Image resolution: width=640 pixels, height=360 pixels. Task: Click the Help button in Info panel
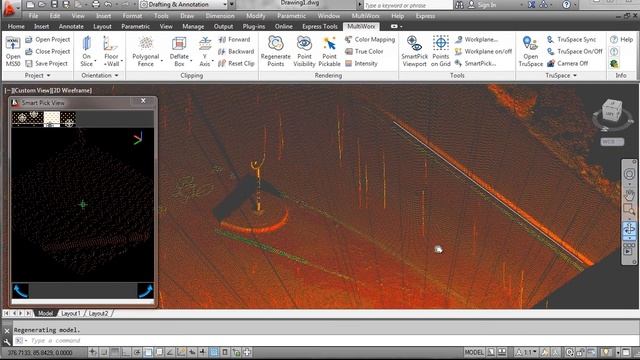point(622,40)
